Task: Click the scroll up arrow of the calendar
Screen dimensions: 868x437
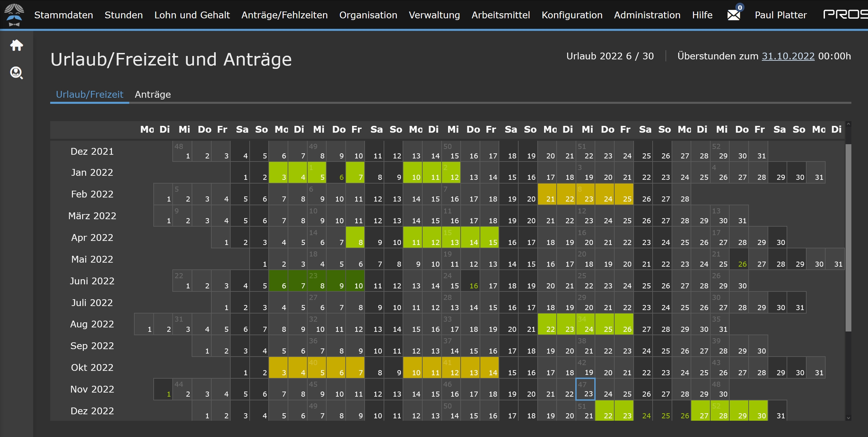Action: click(848, 125)
